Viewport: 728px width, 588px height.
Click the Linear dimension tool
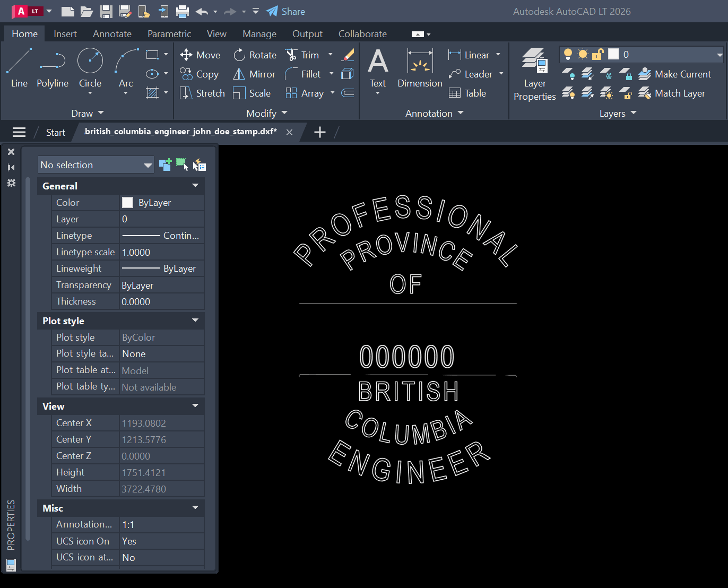(x=469, y=55)
